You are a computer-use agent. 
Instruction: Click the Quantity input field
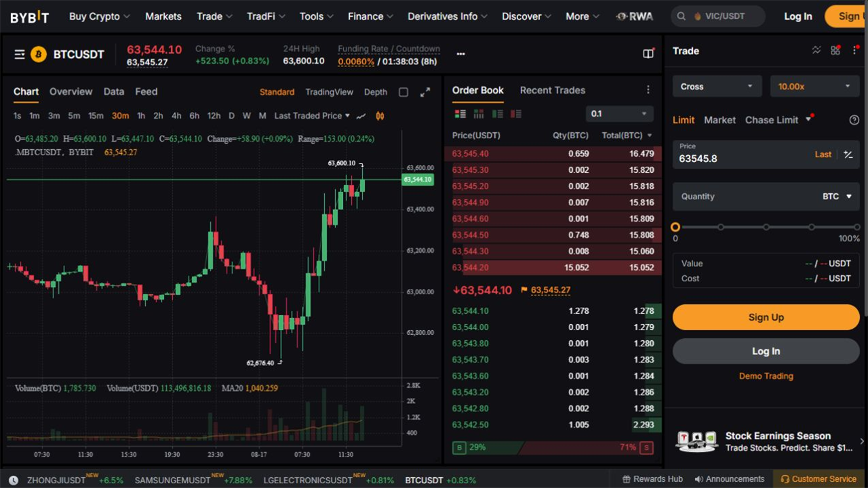point(766,197)
